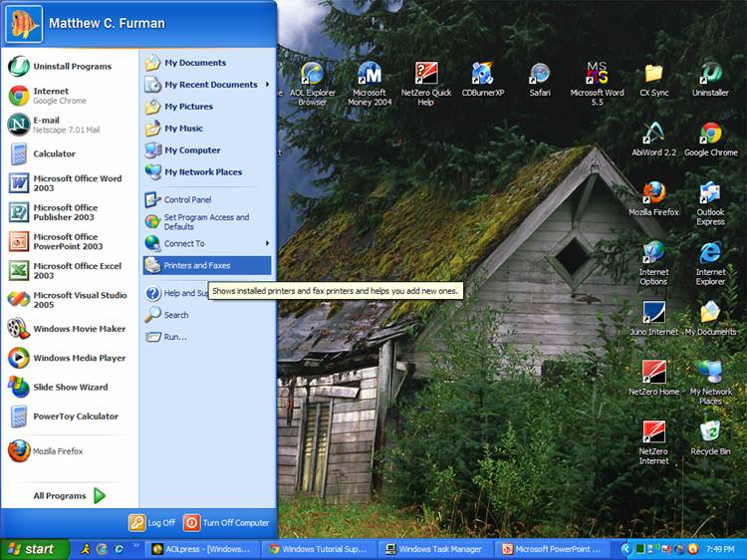Switch to Microsoft PowerPoint taskbar button
Viewport: 747px width, 560px height.
pyautogui.click(x=554, y=549)
